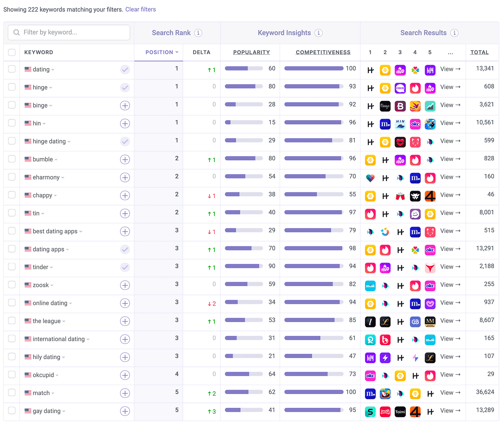The height and width of the screenshot is (426, 504).
Task: Add the tin keyword with plus icon
Action: (125, 214)
